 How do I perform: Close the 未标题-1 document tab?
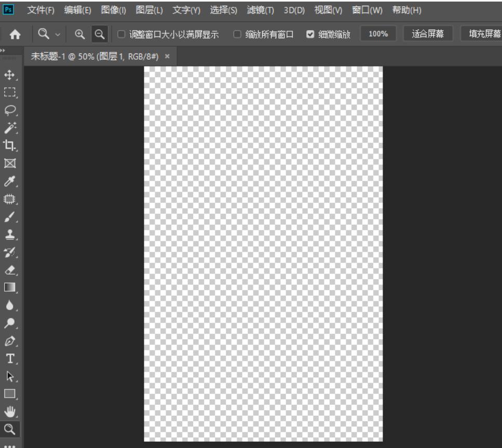167,57
